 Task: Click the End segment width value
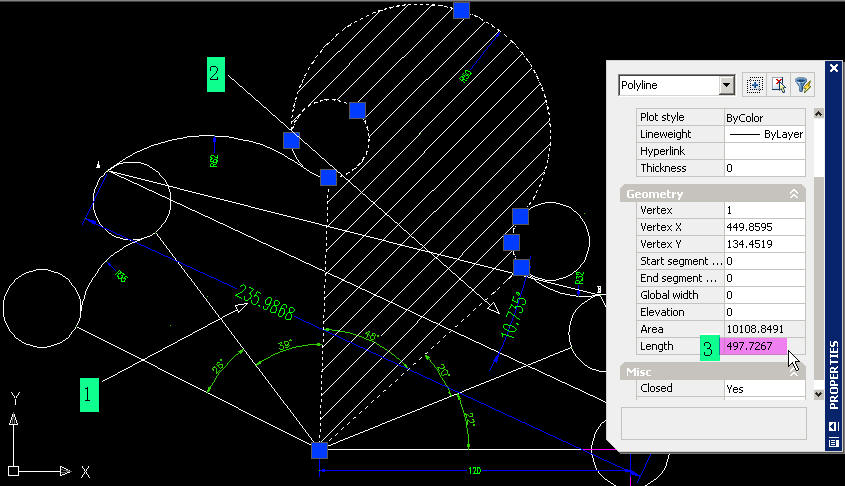(765, 278)
